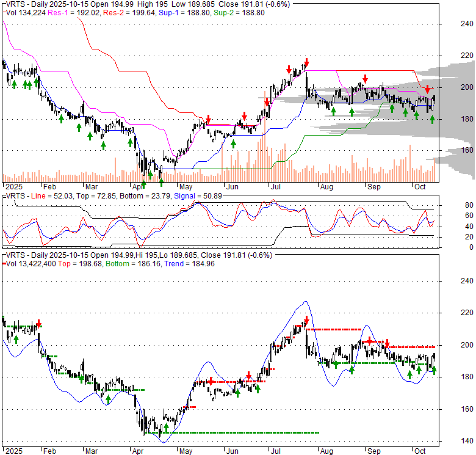476x455 pixels.
Task: Click the Signal = 50.89 oscillator label
Action: pos(198,196)
